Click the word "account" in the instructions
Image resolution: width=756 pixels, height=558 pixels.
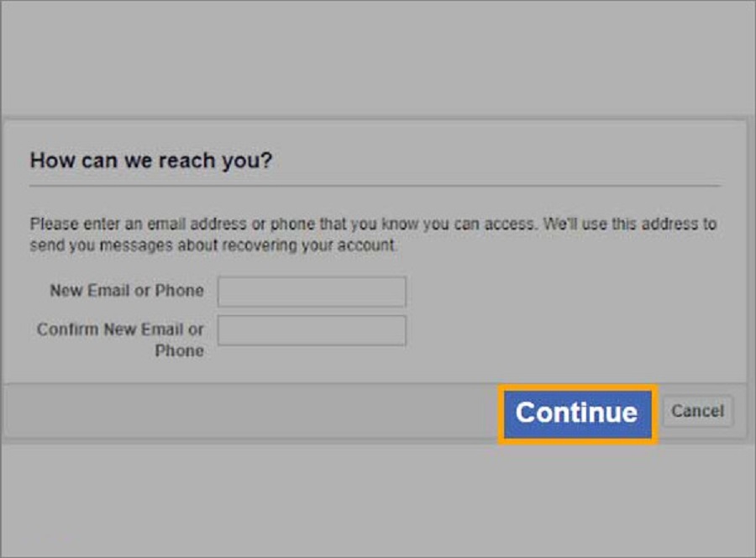(x=365, y=246)
